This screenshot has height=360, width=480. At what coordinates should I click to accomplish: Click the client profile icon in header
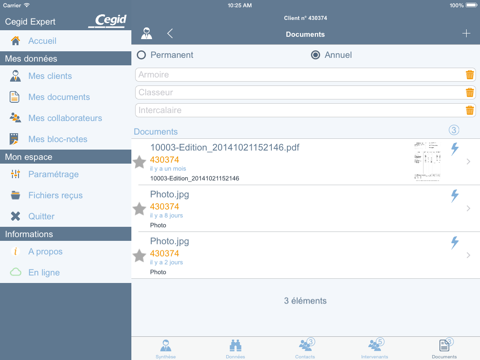(x=147, y=33)
